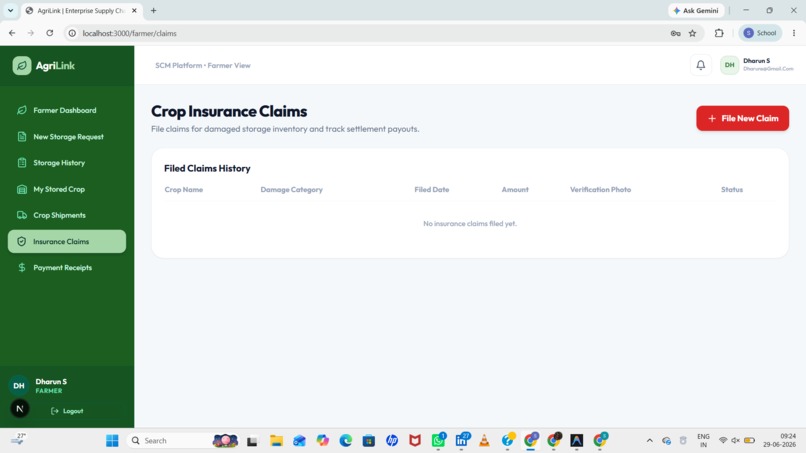Click the DH avatar in sidebar footer
This screenshot has width=806, height=453.
point(19,385)
